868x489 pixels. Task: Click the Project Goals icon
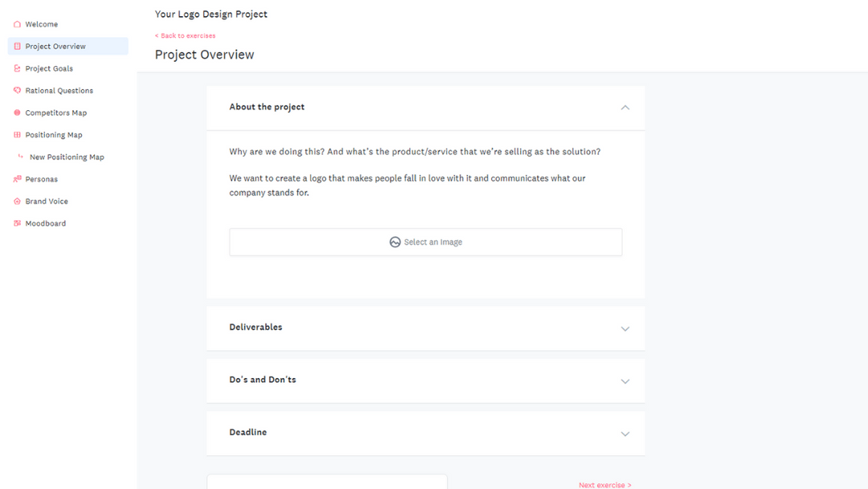coord(17,68)
